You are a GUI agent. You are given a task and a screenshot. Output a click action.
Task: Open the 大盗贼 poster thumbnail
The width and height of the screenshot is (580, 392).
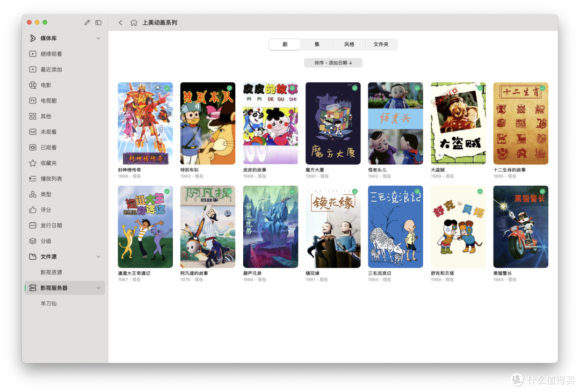pos(458,122)
